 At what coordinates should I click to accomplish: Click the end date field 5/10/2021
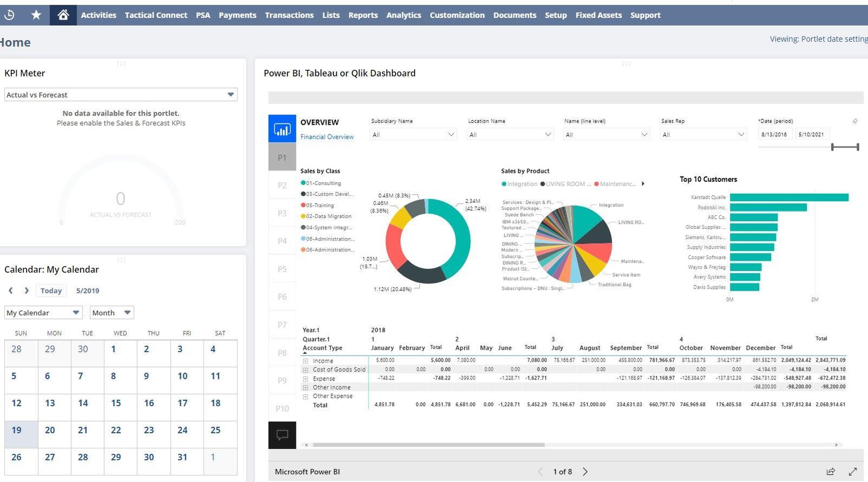click(811, 134)
